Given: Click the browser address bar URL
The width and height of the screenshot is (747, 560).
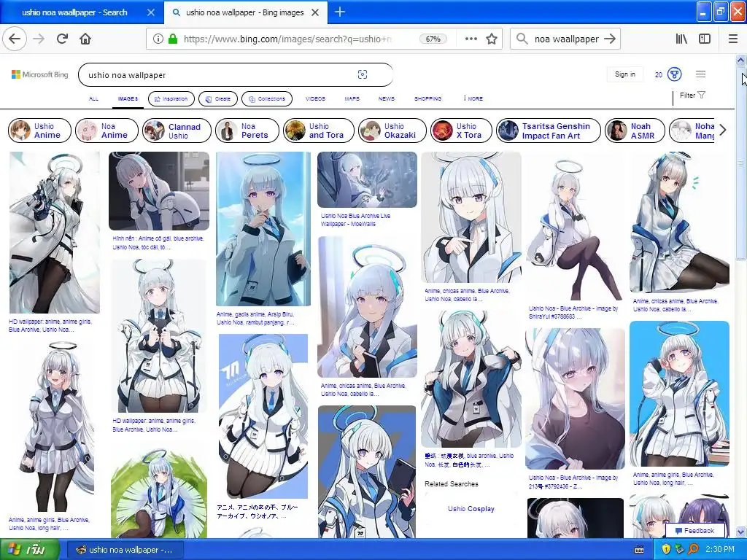Looking at the screenshot, I should coord(287,39).
